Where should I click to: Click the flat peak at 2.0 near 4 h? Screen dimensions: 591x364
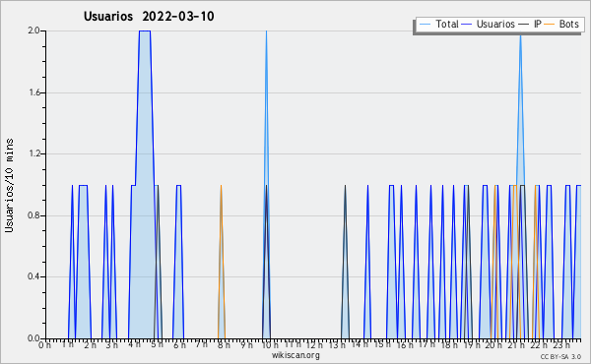click(x=145, y=30)
